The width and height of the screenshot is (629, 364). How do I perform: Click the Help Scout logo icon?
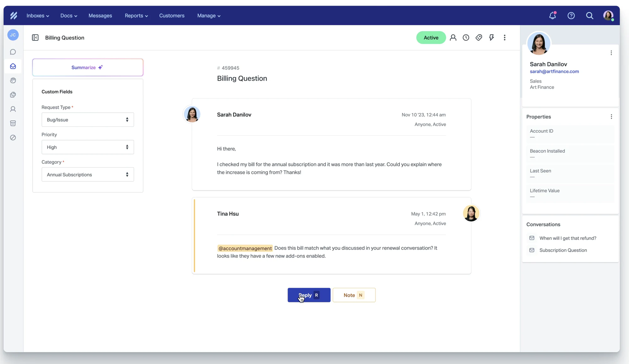coord(14,15)
